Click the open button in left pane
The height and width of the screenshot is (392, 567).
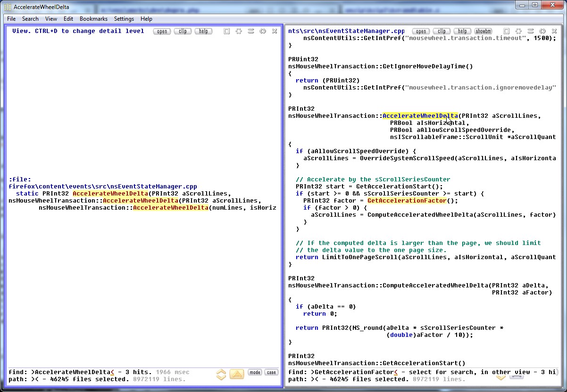click(x=162, y=31)
